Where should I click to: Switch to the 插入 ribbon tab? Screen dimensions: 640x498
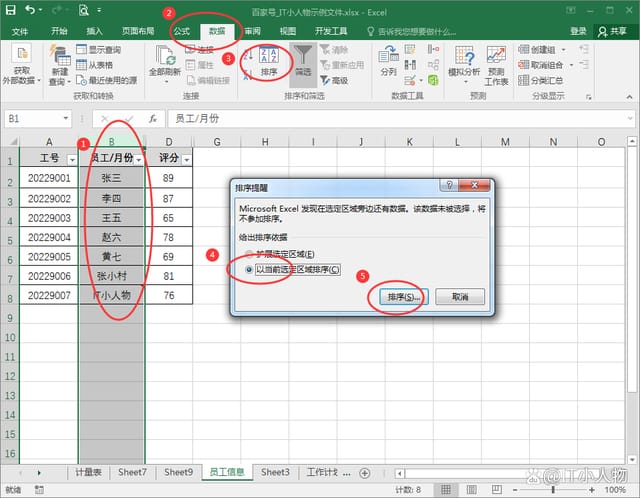coord(94,31)
